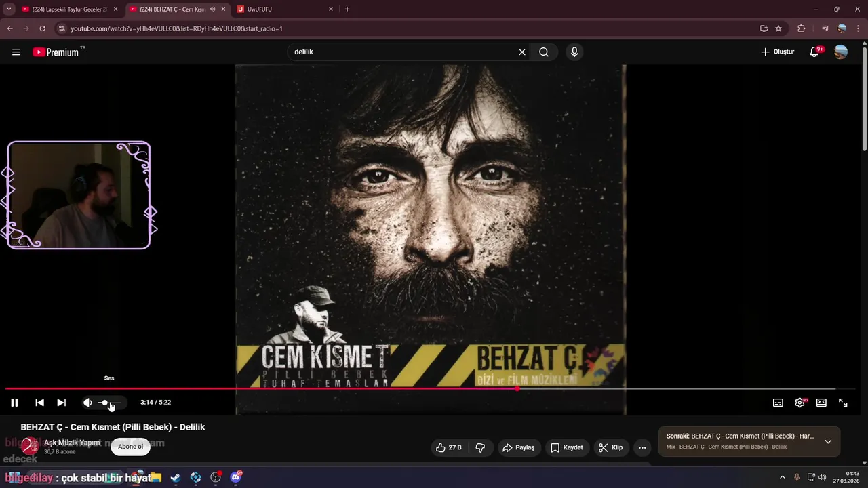Save video with Kaydet button

pyautogui.click(x=567, y=447)
